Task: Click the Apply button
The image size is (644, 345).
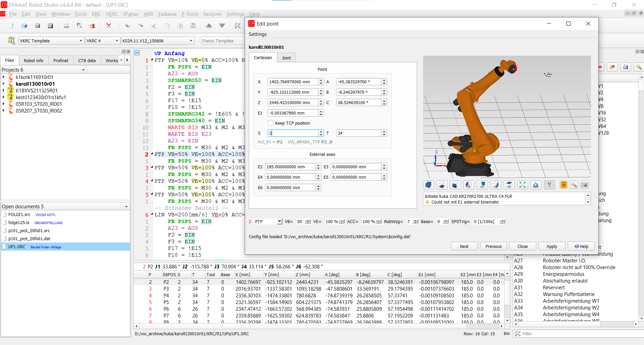Action: [552, 246]
